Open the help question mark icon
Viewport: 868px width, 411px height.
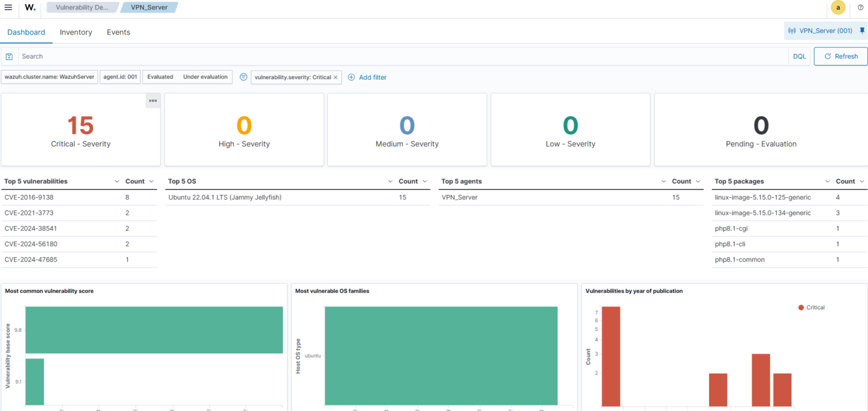pos(860,7)
